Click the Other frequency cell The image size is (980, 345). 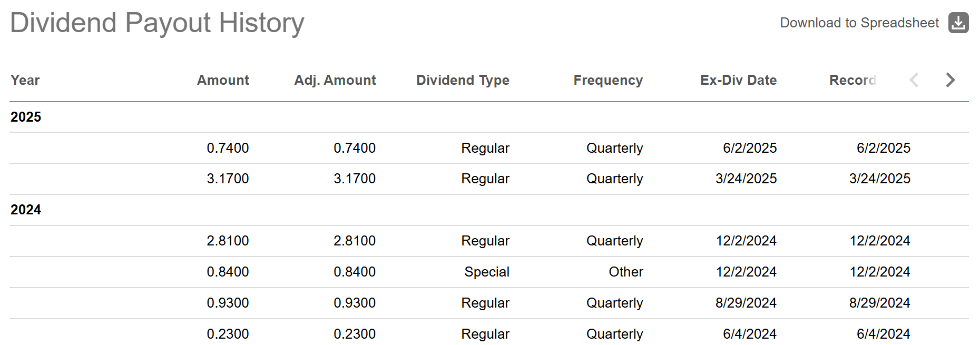pyautogui.click(x=626, y=272)
